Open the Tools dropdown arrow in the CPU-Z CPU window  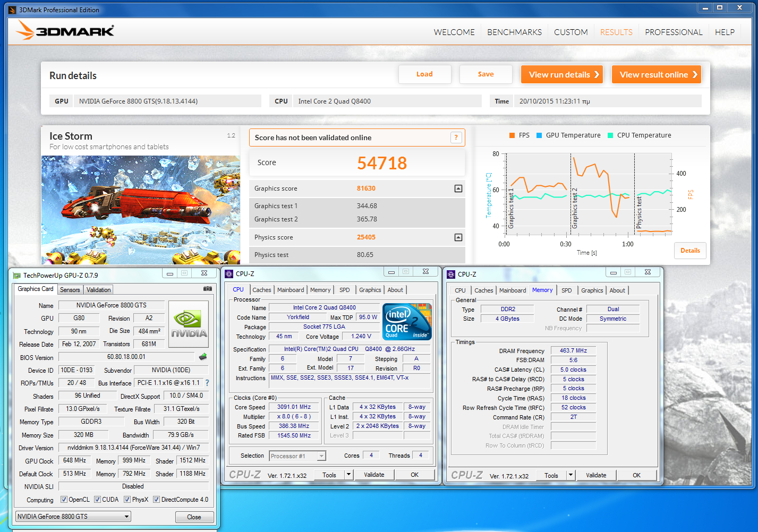(x=348, y=475)
